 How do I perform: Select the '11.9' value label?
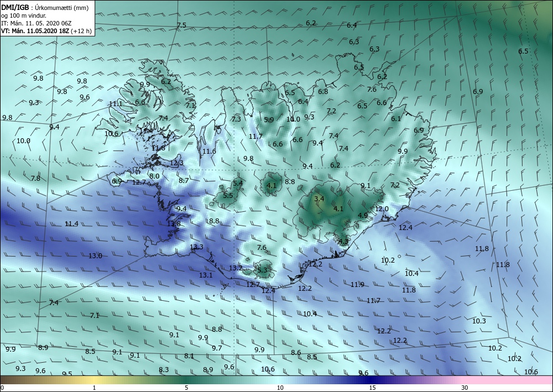[357, 285]
